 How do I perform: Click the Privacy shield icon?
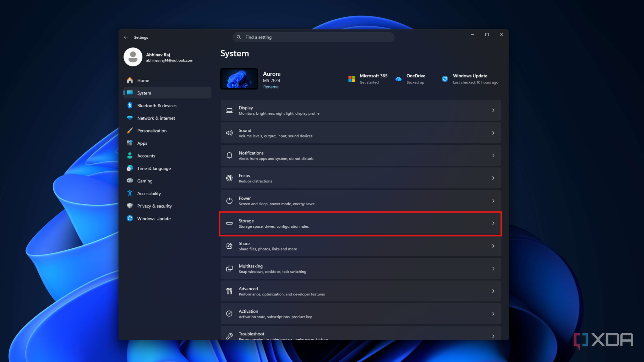coord(130,206)
